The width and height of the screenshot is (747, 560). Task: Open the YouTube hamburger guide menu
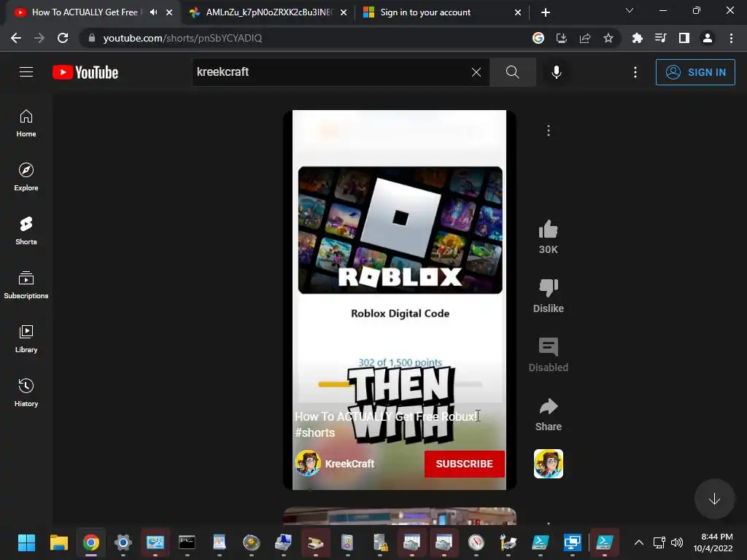pos(26,72)
